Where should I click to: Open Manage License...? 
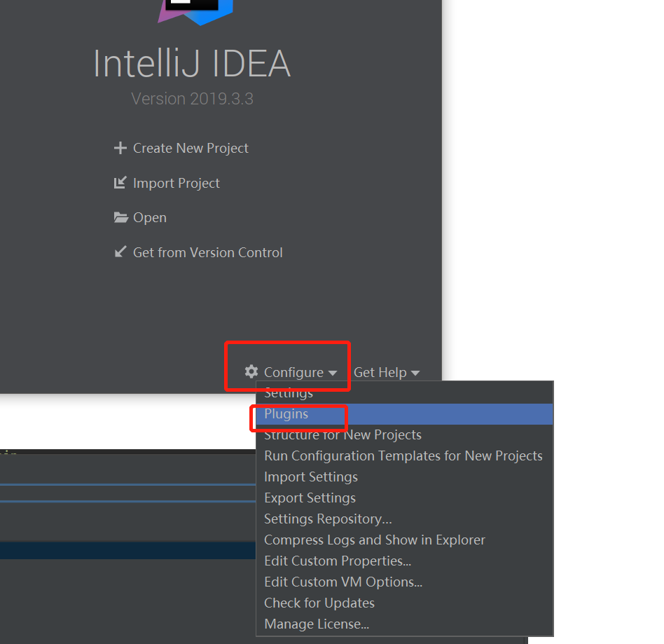[404, 624]
